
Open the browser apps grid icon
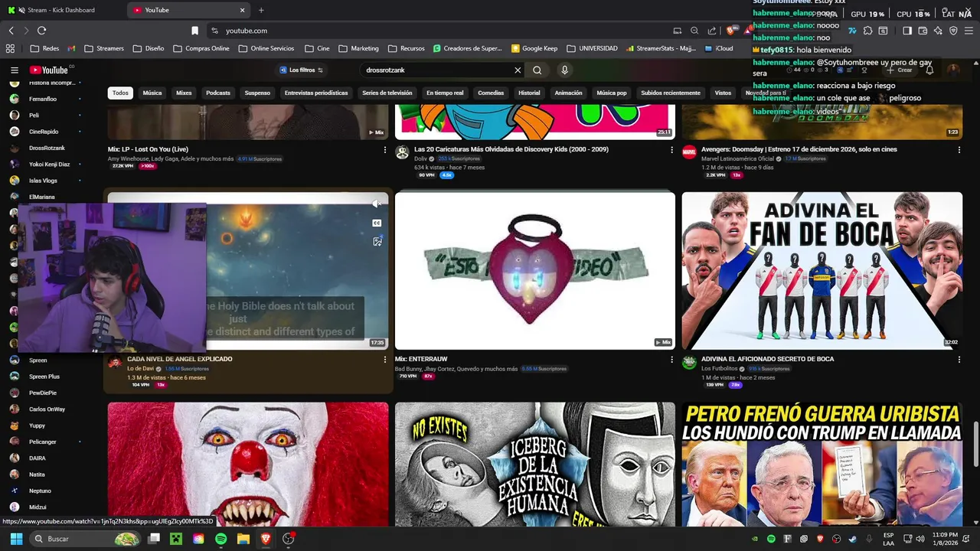[10, 48]
